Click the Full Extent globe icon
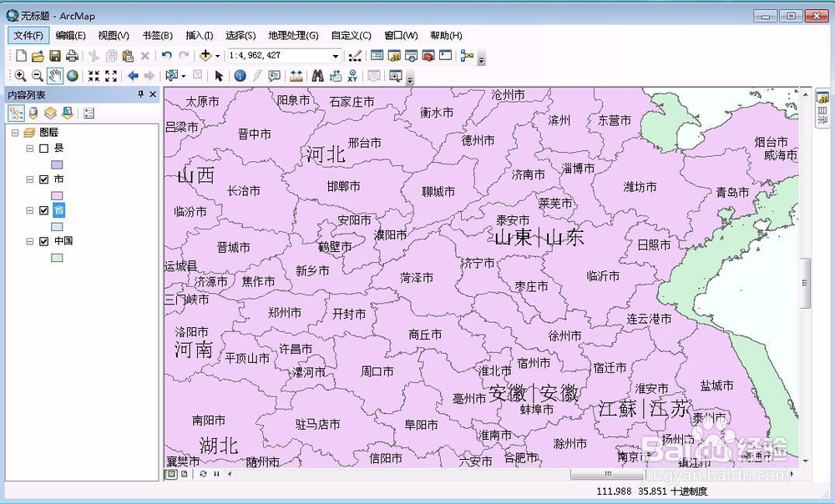 (x=73, y=76)
